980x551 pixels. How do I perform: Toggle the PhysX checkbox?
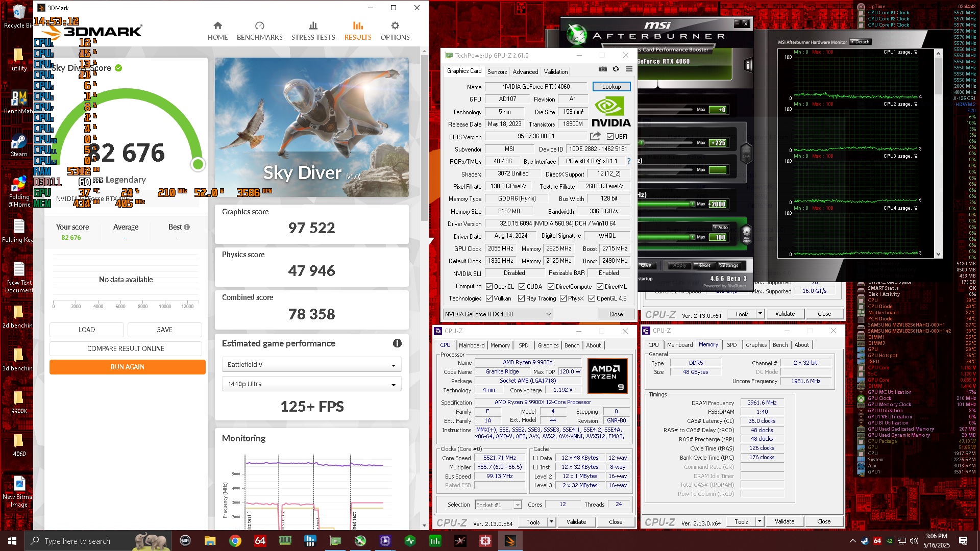[563, 298]
